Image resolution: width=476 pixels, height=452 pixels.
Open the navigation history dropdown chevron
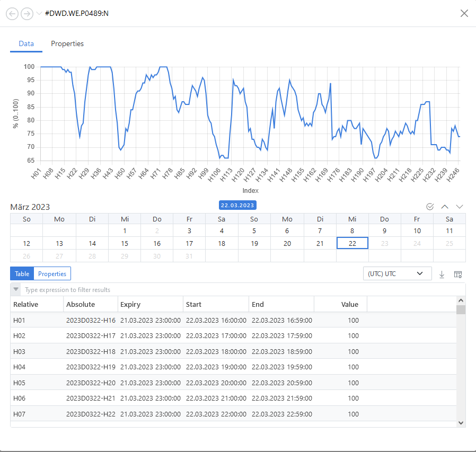(x=39, y=13)
